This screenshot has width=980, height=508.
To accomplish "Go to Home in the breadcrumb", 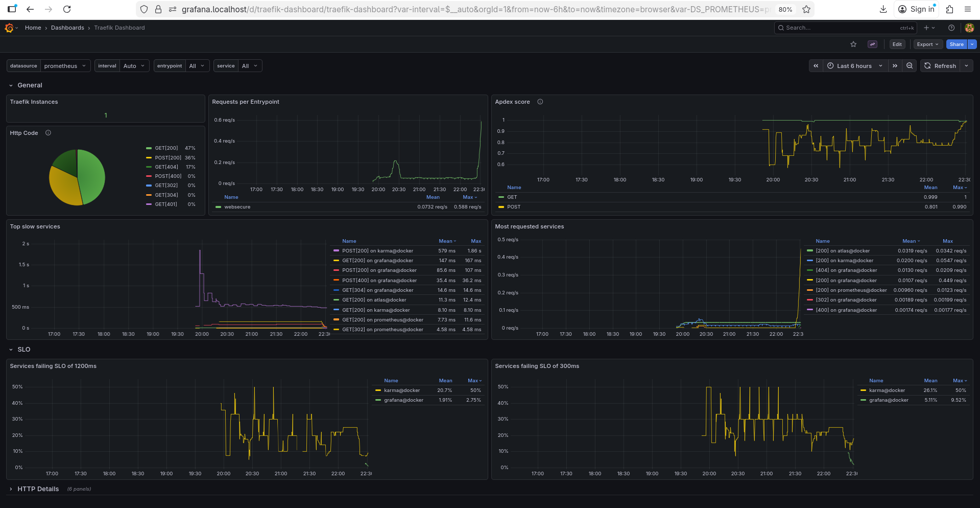I will click(33, 28).
